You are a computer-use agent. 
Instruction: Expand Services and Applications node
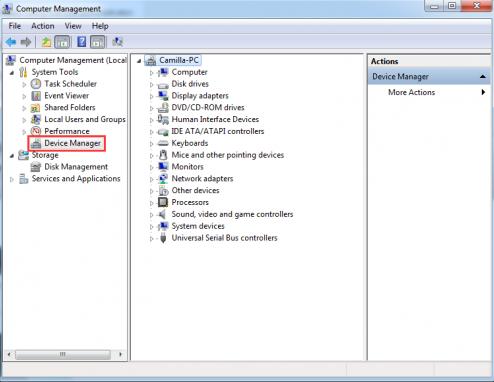[12, 179]
